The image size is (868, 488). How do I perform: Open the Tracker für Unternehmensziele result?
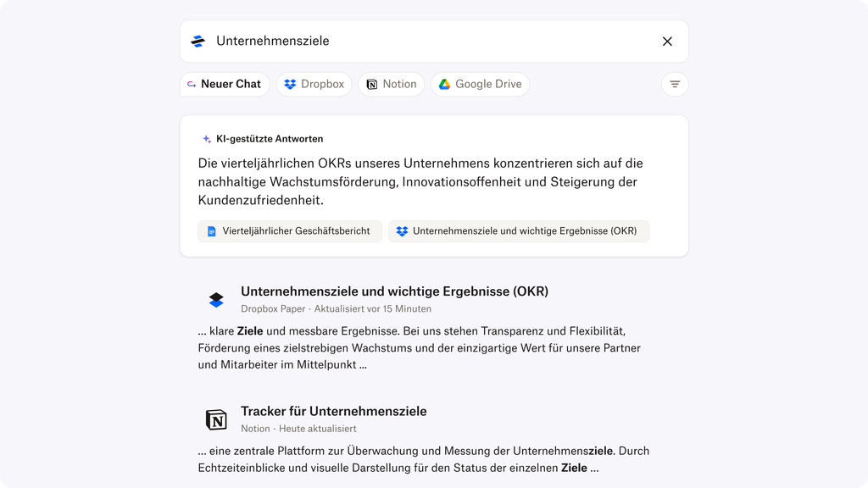tap(334, 411)
